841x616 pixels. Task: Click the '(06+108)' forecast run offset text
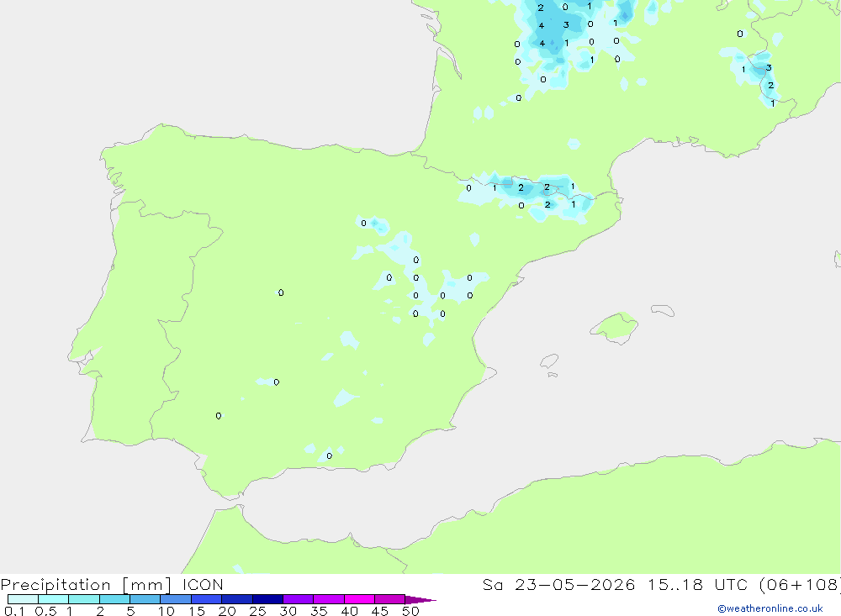tap(801, 584)
